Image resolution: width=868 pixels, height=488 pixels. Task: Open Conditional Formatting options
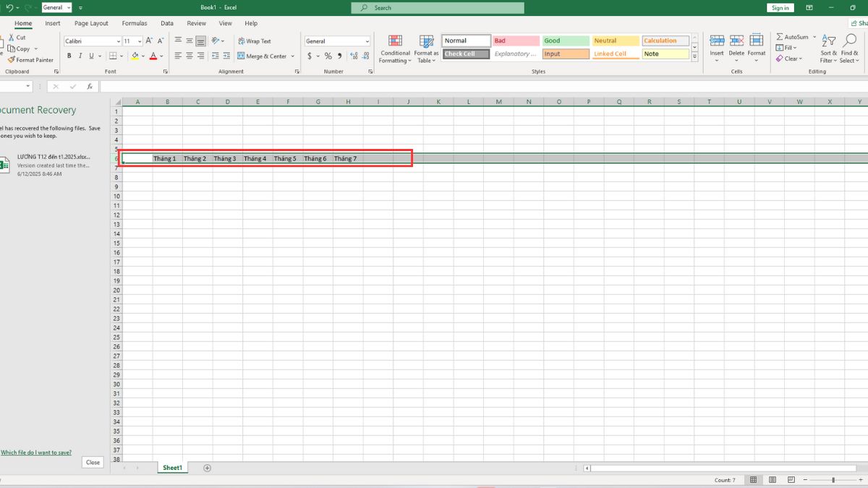point(395,48)
